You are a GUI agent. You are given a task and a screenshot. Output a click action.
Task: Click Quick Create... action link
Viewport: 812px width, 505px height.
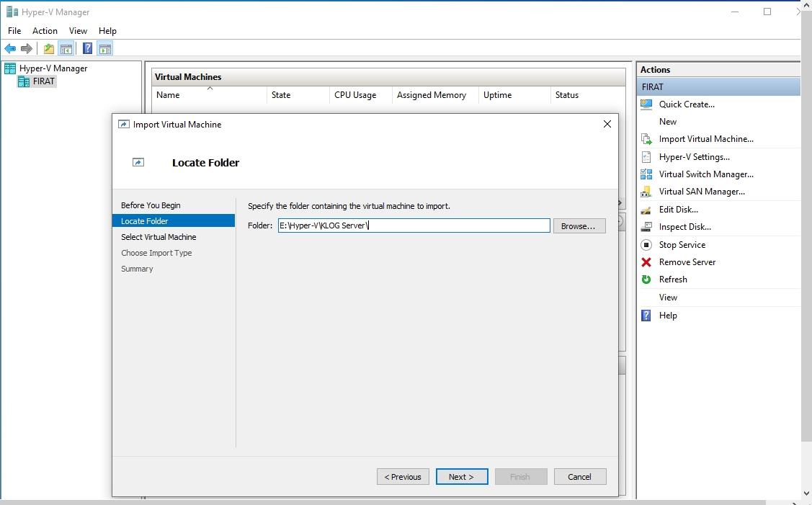coord(687,104)
